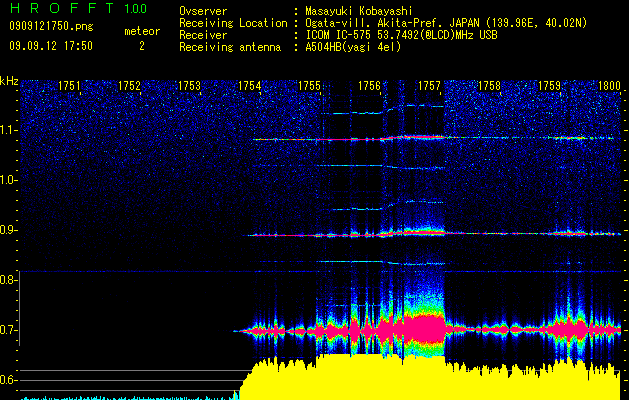Select the HROFFT title text

62,8
